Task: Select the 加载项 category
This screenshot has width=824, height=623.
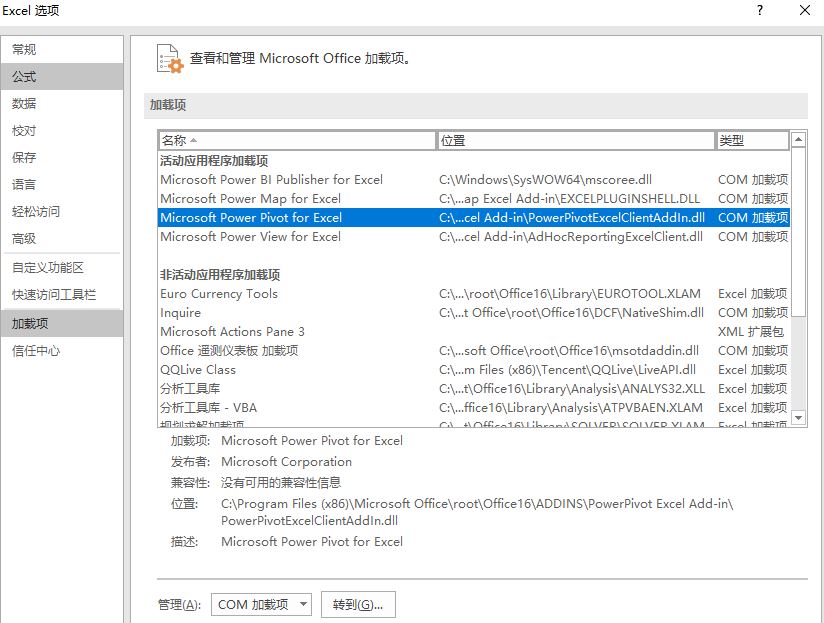Action: tap(62, 323)
